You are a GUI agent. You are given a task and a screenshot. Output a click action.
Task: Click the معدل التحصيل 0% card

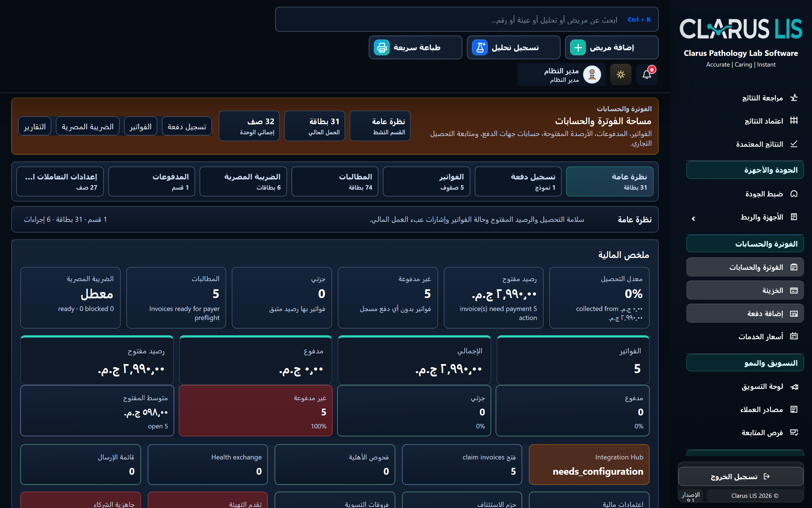(x=599, y=298)
